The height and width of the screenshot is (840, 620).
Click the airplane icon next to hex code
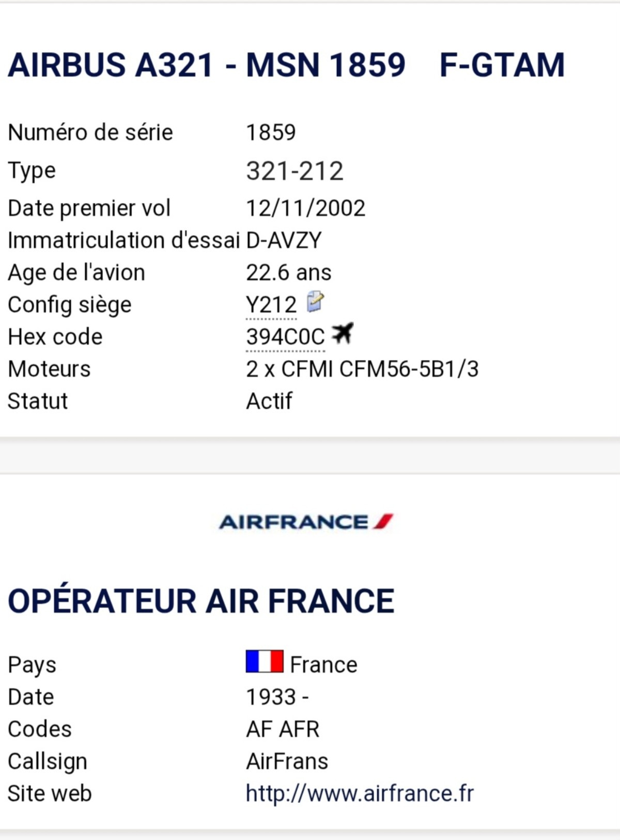pyautogui.click(x=342, y=334)
